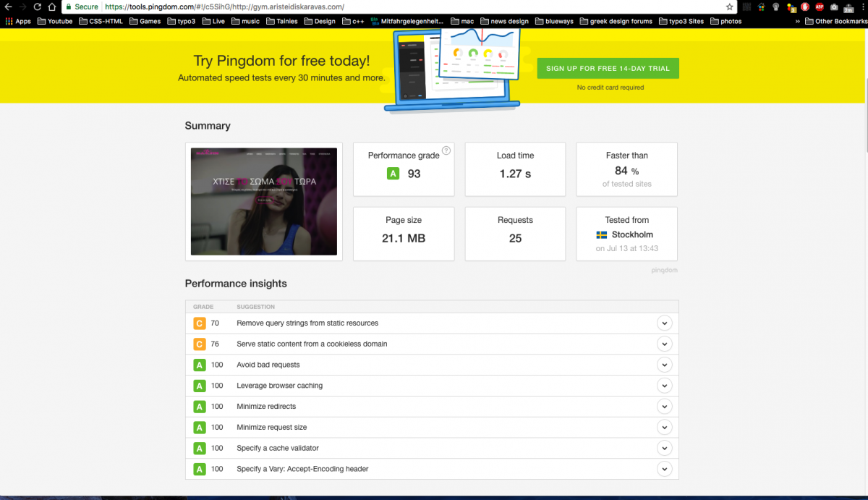Open the CSS-HTML bookmarks folder
868x500 pixels.
click(x=101, y=21)
